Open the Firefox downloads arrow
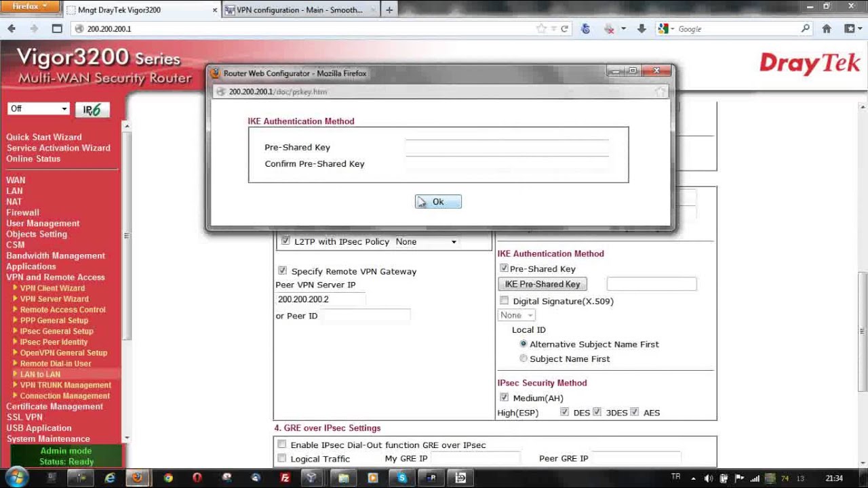The image size is (868, 488). 642,28
